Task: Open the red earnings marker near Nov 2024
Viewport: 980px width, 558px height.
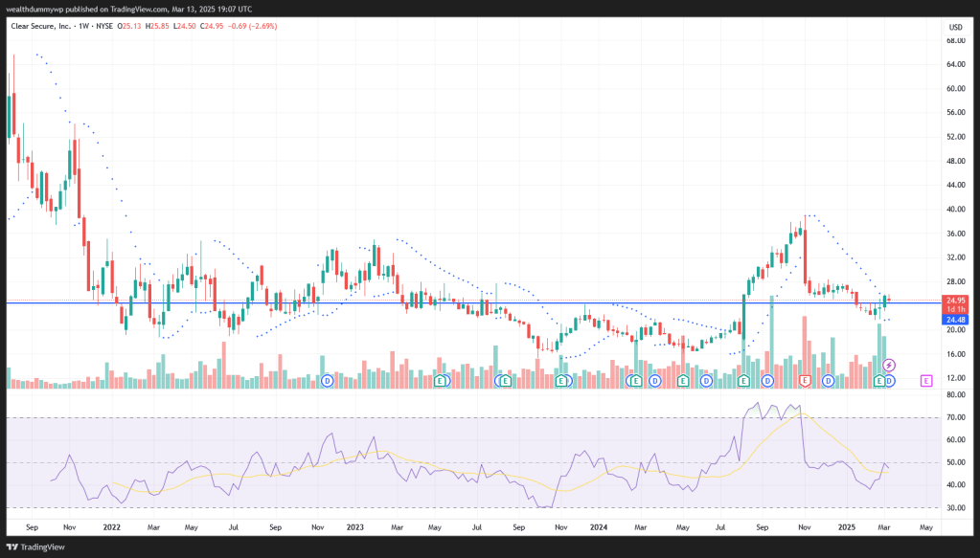Action: 805,381
